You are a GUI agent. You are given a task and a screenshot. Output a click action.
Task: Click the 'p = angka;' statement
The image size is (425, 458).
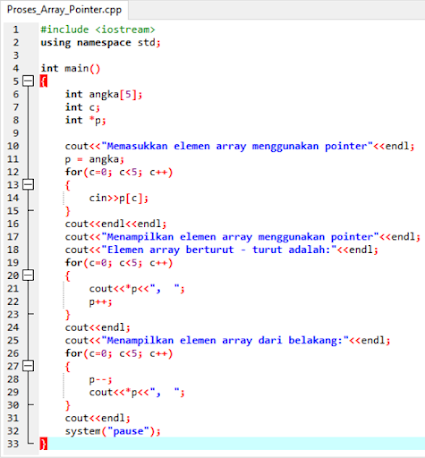click(94, 159)
